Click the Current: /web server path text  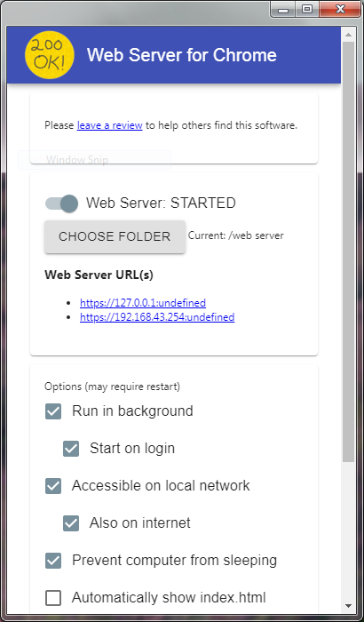pyautogui.click(x=236, y=235)
